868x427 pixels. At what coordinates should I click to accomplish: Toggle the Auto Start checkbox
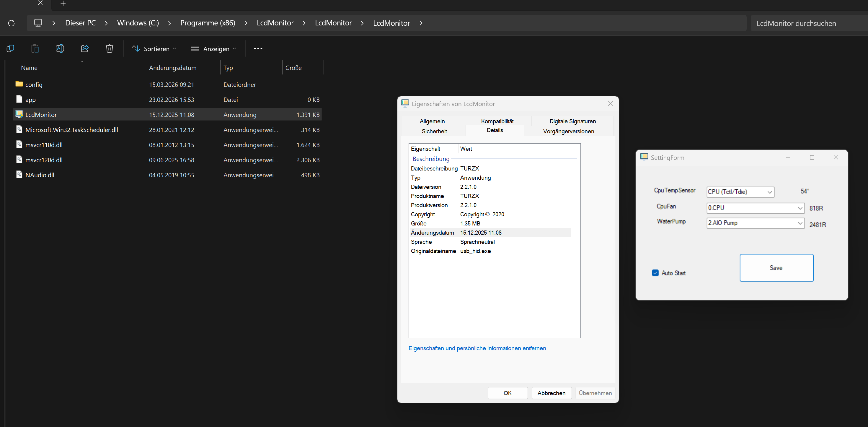pos(655,273)
